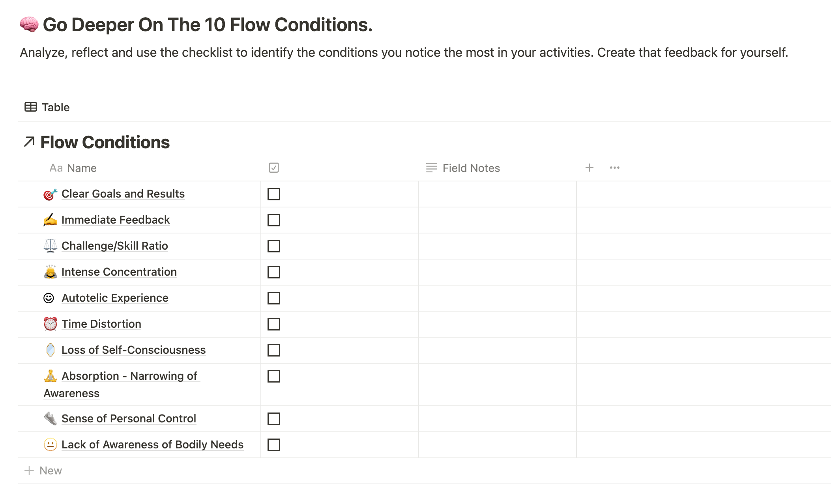Click the checkbox column header icon
This screenshot has height=504, width=831.
[274, 168]
